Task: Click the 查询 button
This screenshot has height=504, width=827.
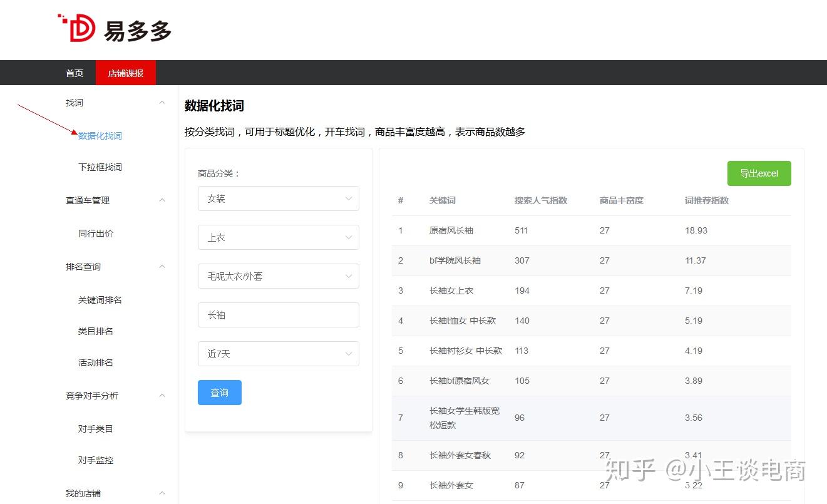Action: pyautogui.click(x=220, y=393)
